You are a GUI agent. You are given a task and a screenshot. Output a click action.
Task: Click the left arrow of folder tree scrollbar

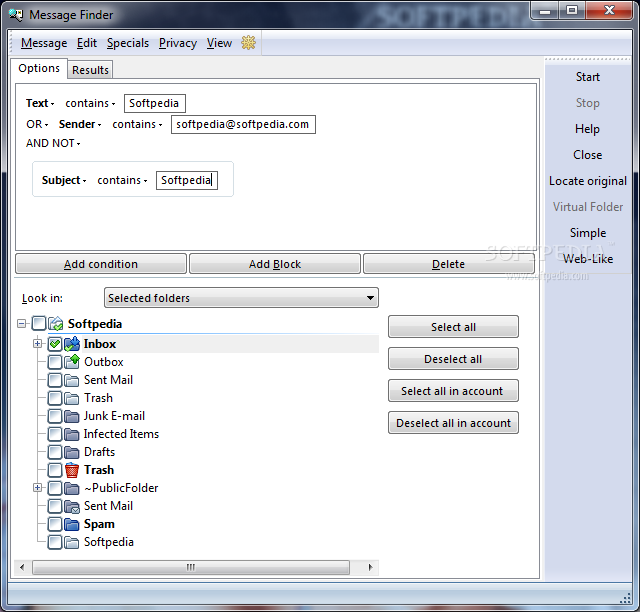(22, 567)
